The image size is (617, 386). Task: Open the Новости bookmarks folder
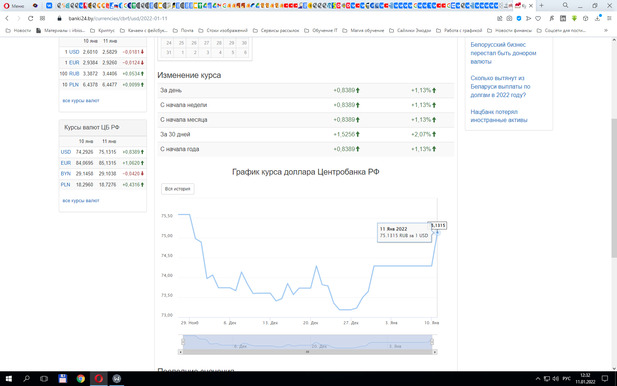pos(18,30)
